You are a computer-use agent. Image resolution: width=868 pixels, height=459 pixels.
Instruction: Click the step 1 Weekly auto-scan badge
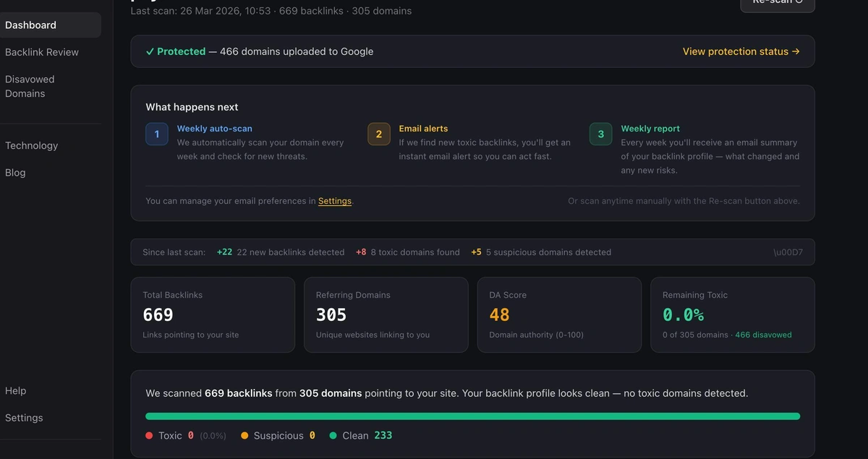157,134
